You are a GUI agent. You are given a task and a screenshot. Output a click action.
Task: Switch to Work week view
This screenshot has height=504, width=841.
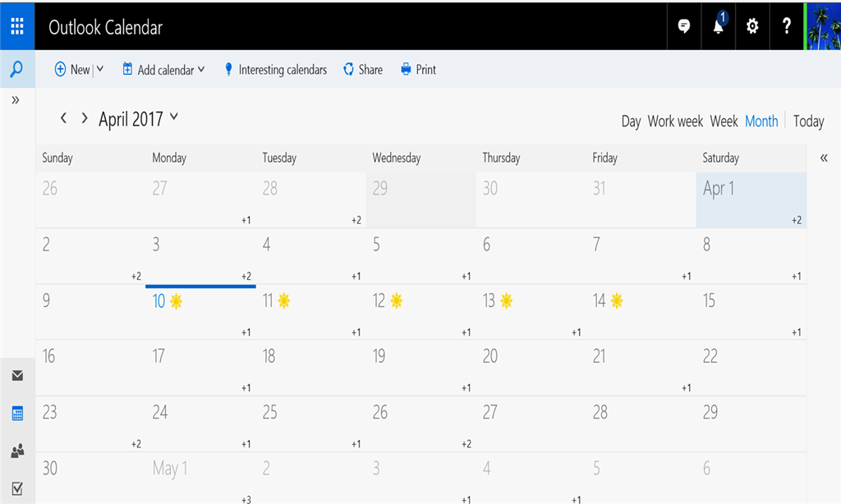pos(675,121)
